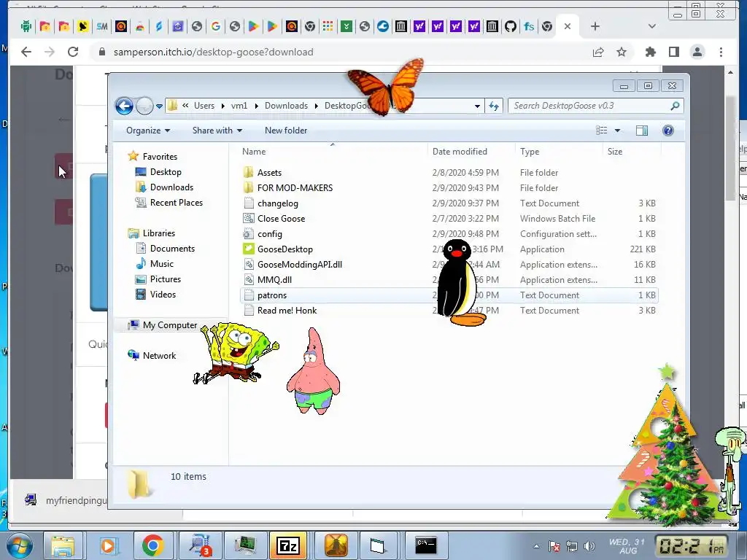Bookmark the page with the star icon

(x=622, y=52)
